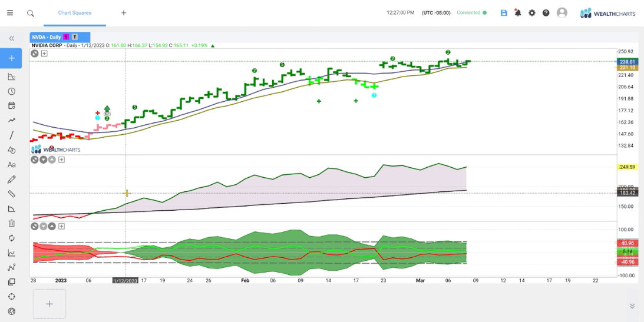Viewport: 644px width, 322px height.
Task: Toggle the middle indicator panel disable circle icon
Action: (x=35, y=160)
